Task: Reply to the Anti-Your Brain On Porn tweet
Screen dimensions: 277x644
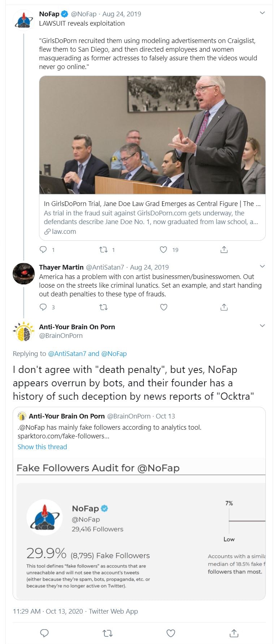Action: [x=44, y=633]
